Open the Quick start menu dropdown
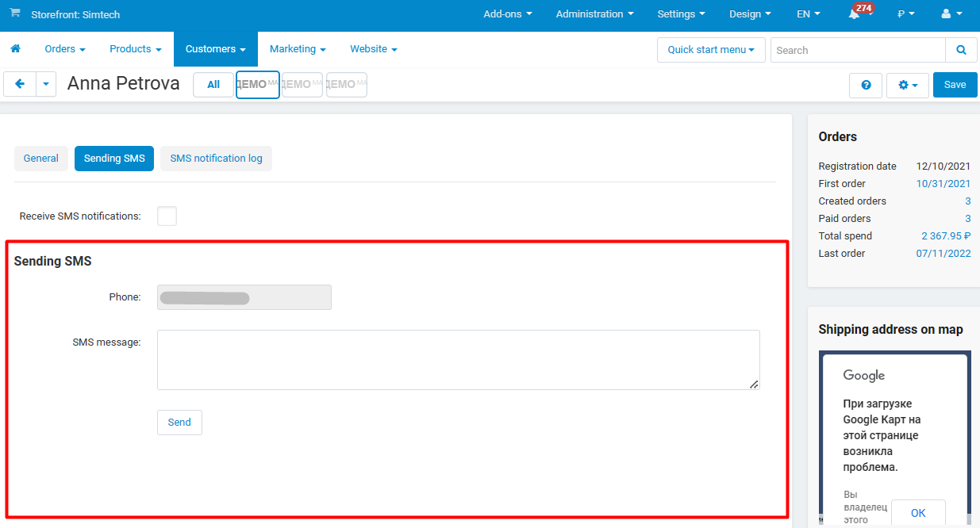This screenshot has width=980, height=528. click(711, 50)
